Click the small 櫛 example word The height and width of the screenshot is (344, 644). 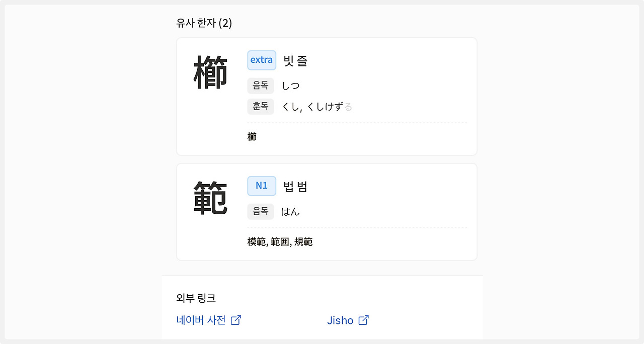[252, 137]
